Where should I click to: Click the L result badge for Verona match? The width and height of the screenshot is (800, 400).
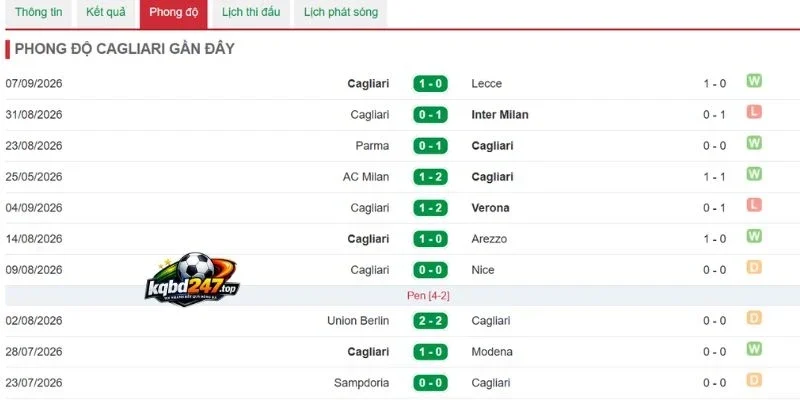[x=754, y=205]
